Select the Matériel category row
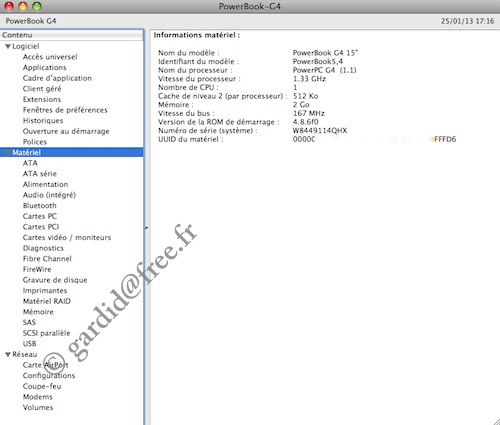Image resolution: width=500 pixels, height=425 pixels. pos(72,152)
